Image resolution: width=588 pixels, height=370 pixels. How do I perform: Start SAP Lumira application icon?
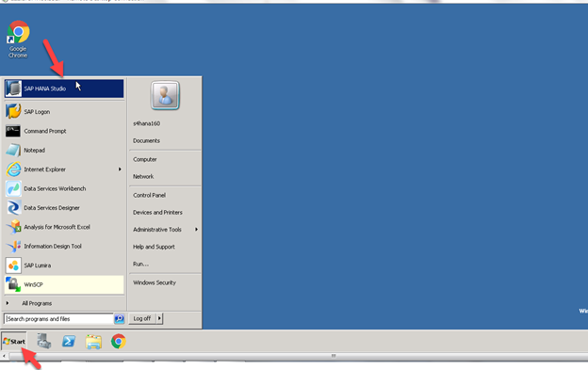(13, 265)
